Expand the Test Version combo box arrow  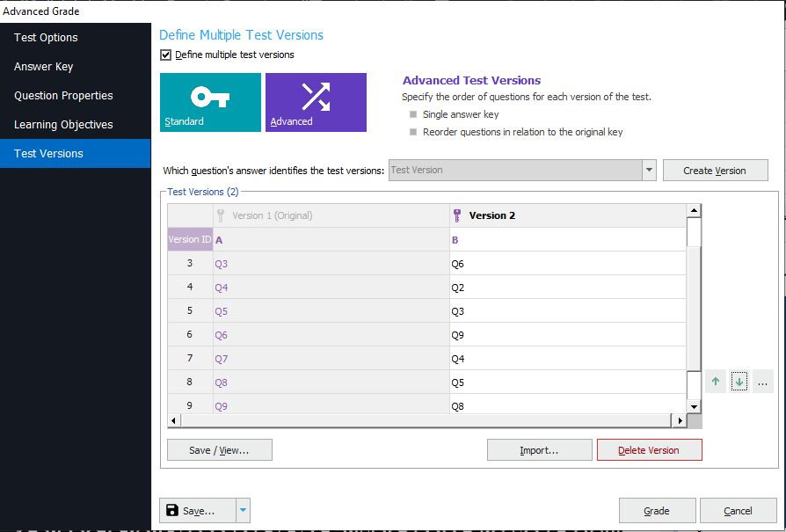coord(649,170)
